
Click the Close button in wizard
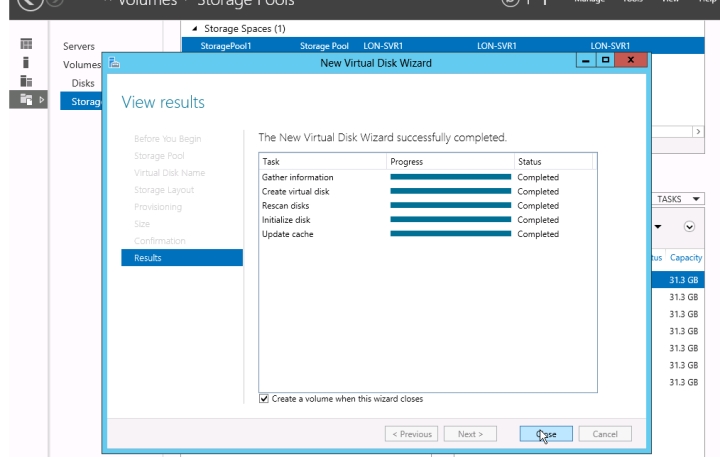[x=545, y=434]
